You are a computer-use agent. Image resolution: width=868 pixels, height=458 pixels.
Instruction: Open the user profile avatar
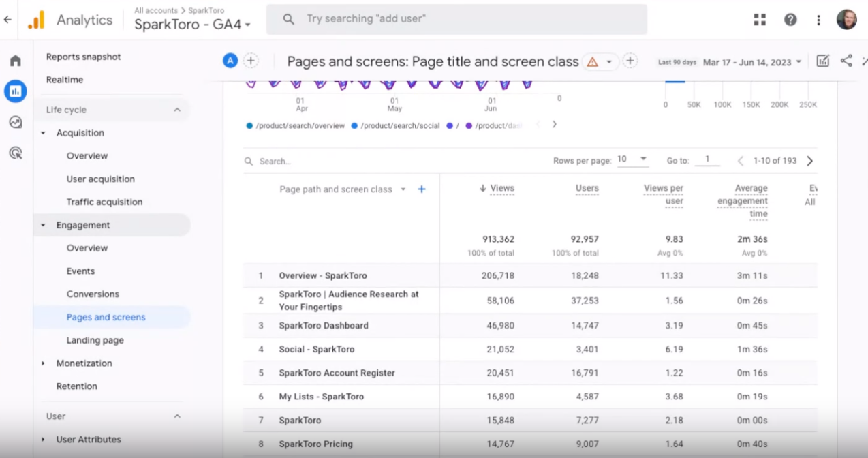[x=847, y=20]
